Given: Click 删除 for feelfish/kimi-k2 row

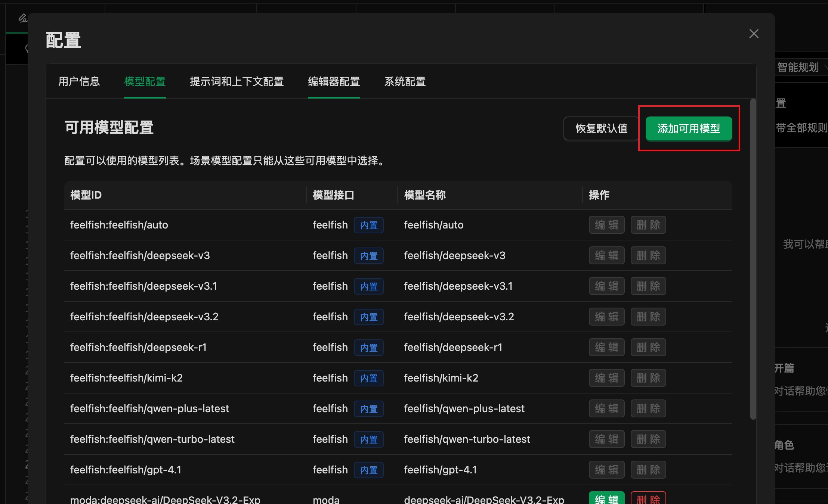Looking at the screenshot, I should coord(648,378).
